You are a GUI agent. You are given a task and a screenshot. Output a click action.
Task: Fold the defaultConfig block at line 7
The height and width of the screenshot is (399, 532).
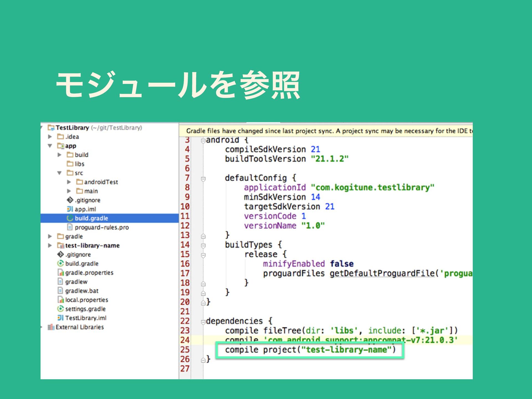pyautogui.click(x=203, y=179)
